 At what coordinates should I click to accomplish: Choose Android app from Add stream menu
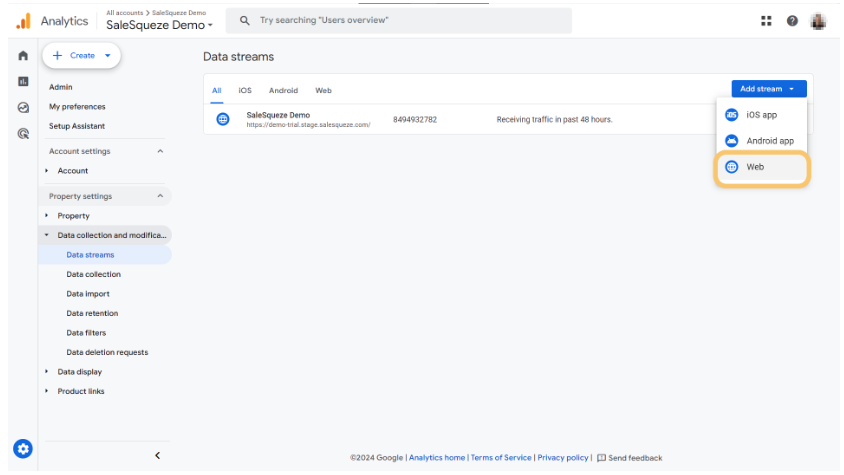(x=762, y=141)
